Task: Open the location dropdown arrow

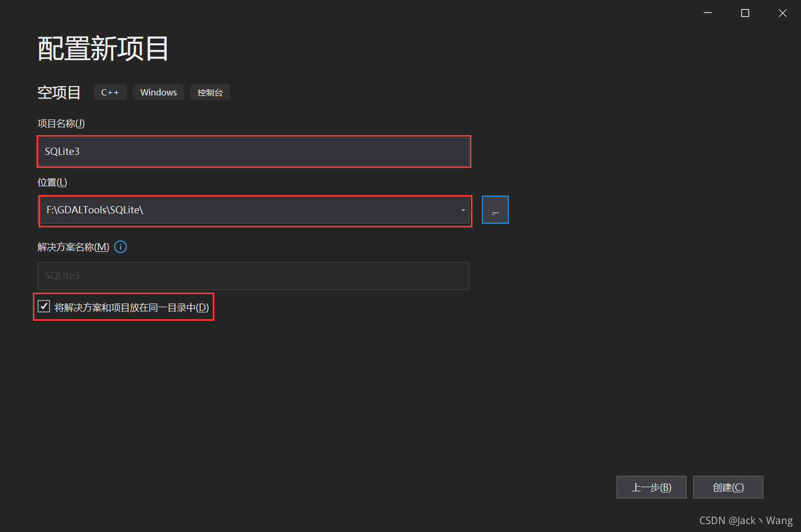Action: coord(463,210)
